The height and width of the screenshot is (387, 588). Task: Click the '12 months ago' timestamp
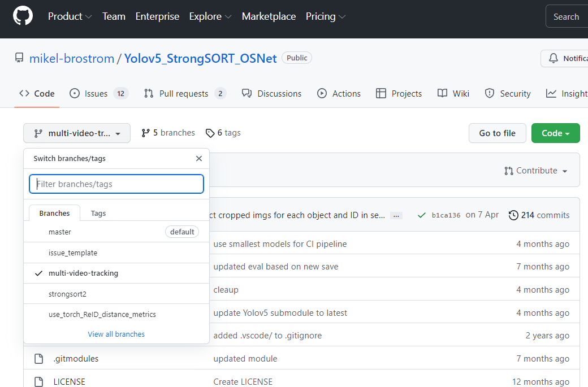[x=541, y=382]
